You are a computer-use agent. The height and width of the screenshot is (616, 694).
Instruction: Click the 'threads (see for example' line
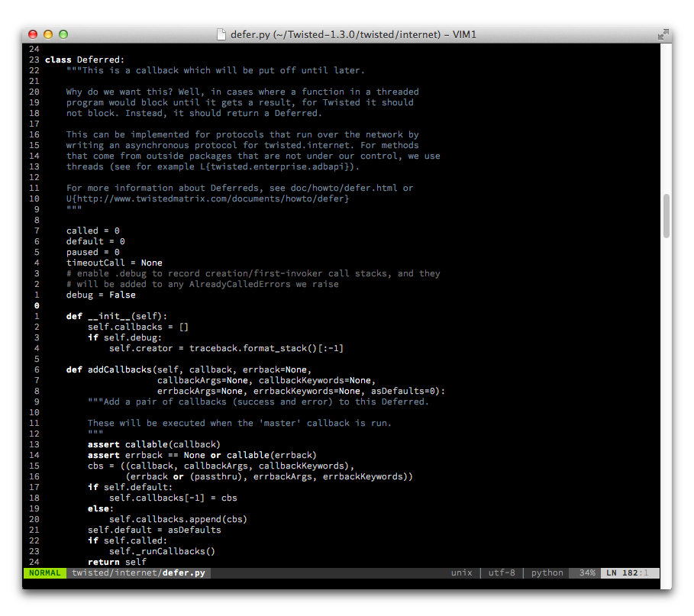click(x=213, y=167)
